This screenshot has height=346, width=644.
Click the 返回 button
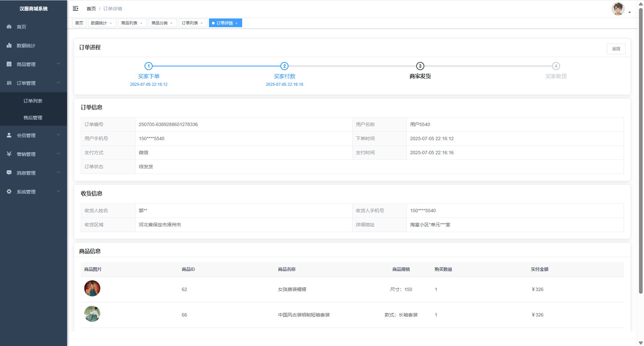pyautogui.click(x=616, y=49)
